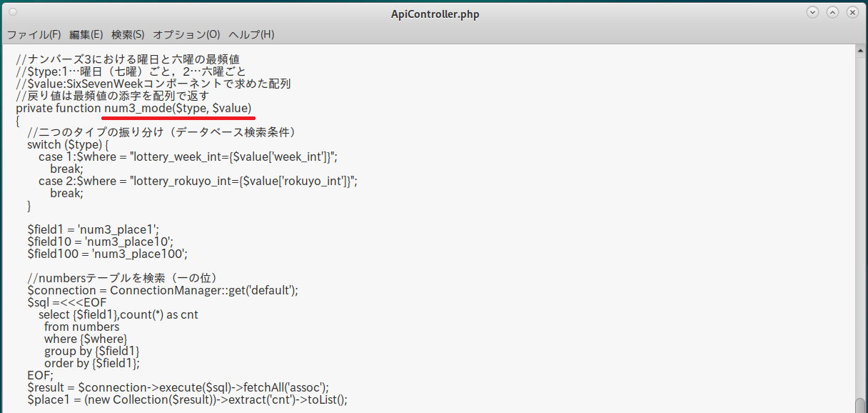
Task: Click the 'from numbers' SQL line
Action: point(81,327)
